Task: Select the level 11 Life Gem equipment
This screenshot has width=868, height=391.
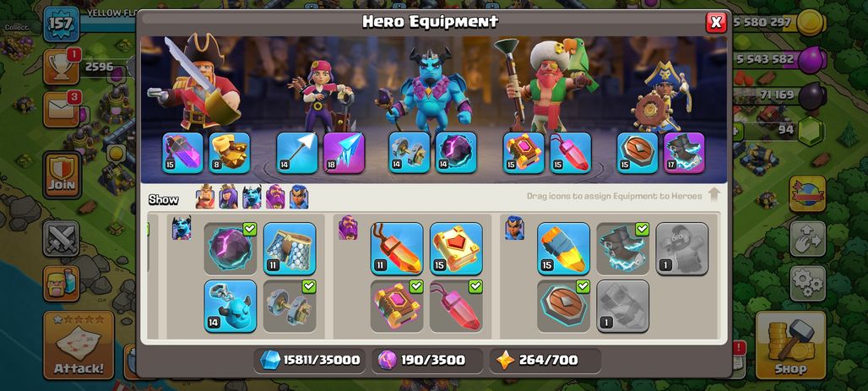Action: (x=397, y=248)
